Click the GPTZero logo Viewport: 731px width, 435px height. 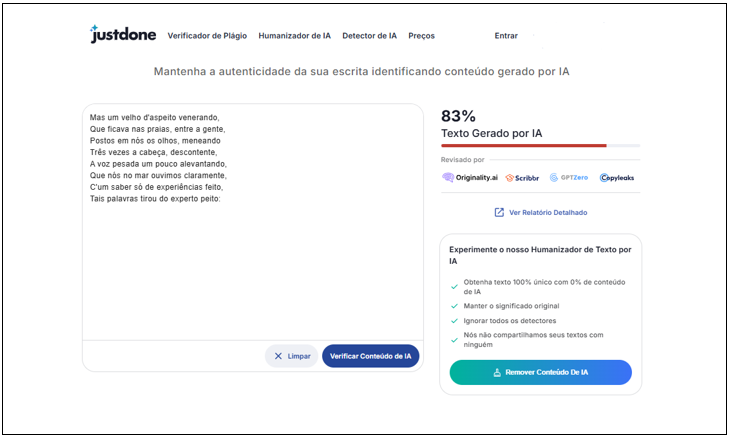click(x=569, y=178)
